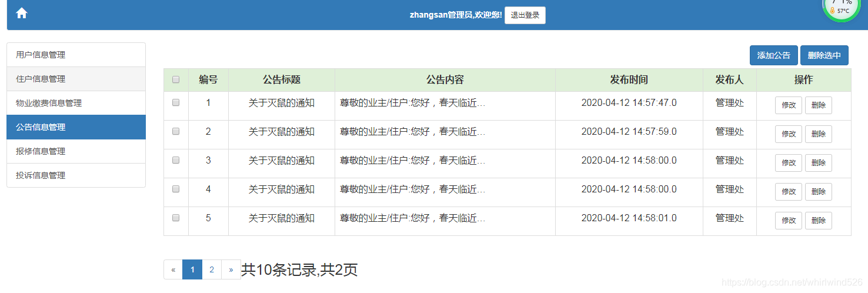868x293 pixels.
Task: Click the CPU temperature widget icon
Action: pos(841,6)
